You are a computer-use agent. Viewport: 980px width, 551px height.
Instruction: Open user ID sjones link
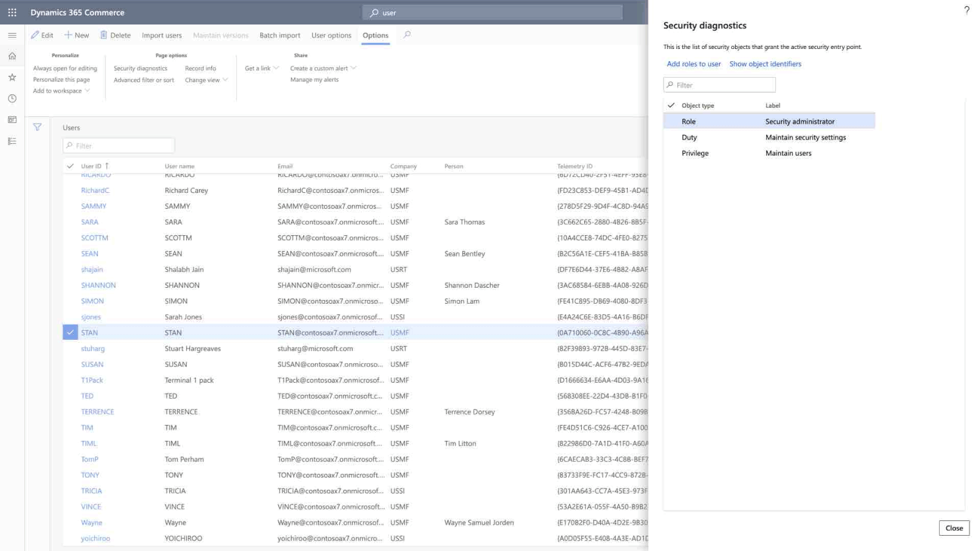tap(91, 317)
